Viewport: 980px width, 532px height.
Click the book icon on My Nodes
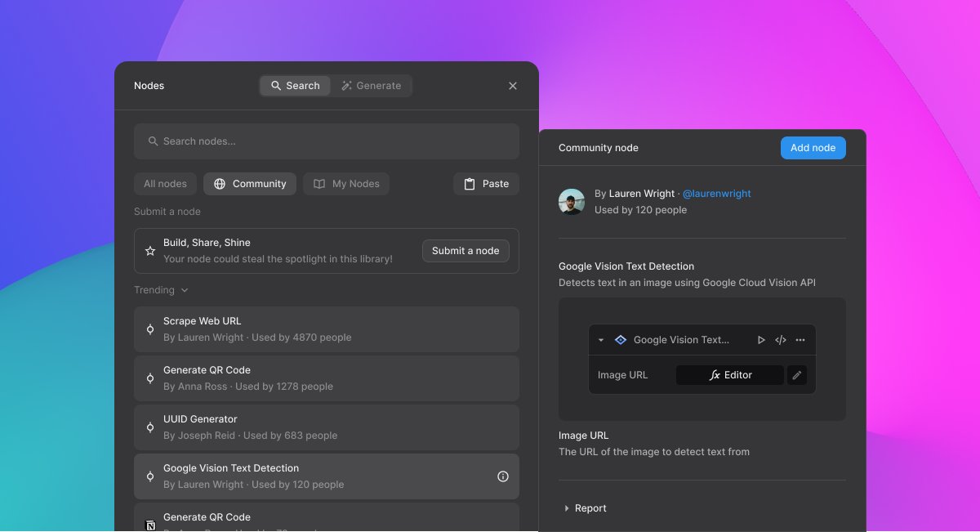(x=319, y=184)
